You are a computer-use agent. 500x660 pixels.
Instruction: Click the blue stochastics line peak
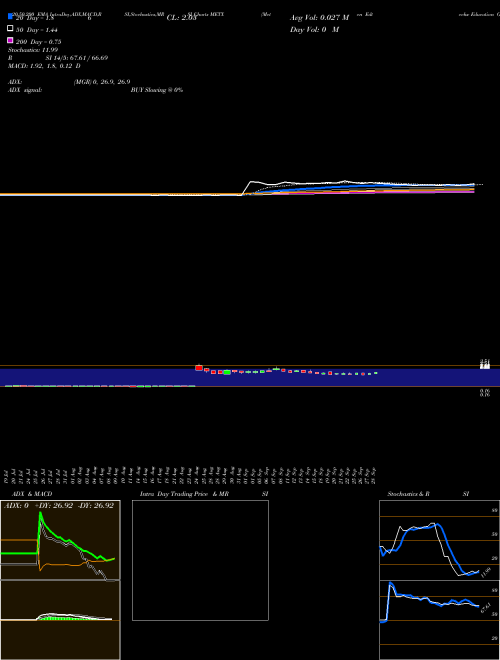437,525
